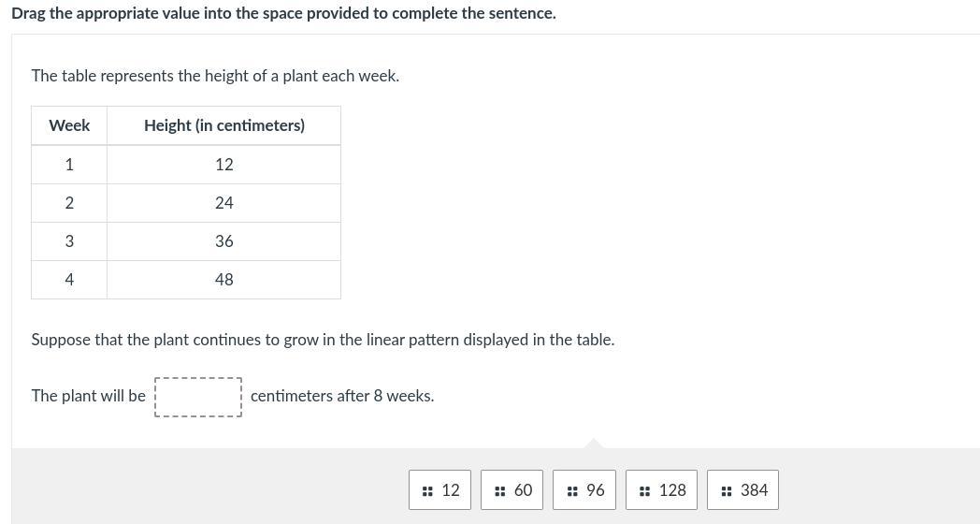Click the height value 36 in the table
980x524 pixels.
pyautogui.click(x=223, y=241)
